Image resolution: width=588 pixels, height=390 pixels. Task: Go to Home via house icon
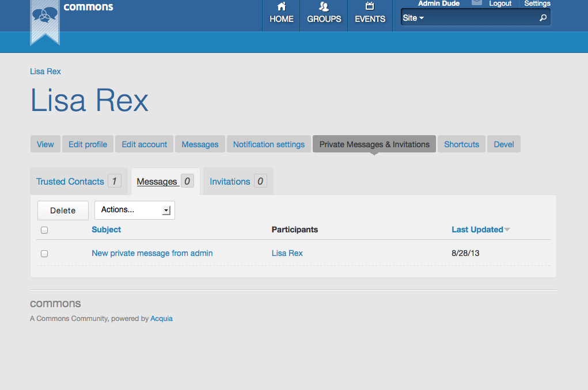click(x=281, y=7)
